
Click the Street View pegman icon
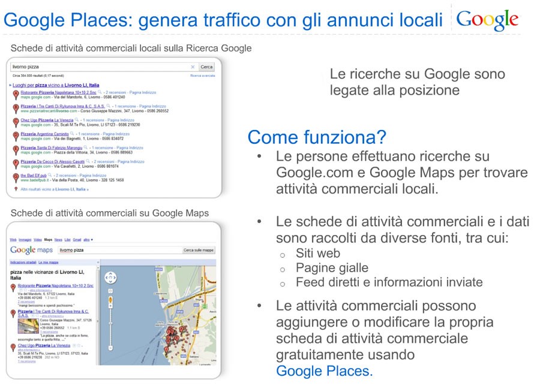[110, 300]
